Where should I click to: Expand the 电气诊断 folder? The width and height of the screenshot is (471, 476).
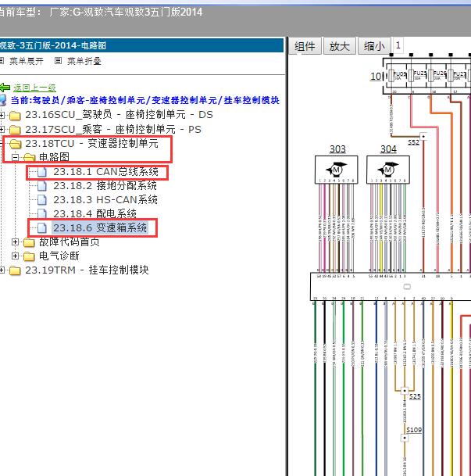pyautogui.click(x=15, y=256)
